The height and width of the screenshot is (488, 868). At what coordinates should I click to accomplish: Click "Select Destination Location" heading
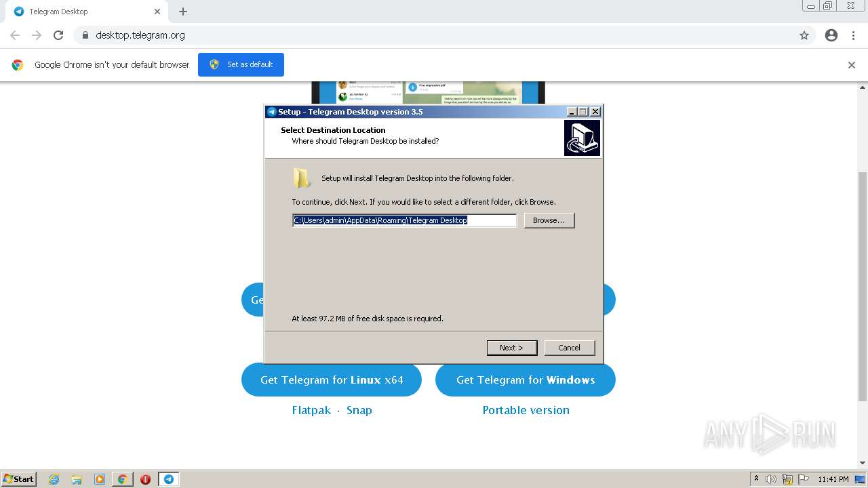tap(333, 130)
